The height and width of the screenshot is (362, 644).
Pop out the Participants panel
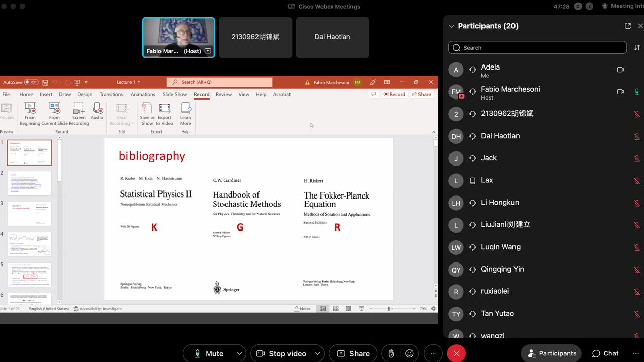(x=628, y=26)
